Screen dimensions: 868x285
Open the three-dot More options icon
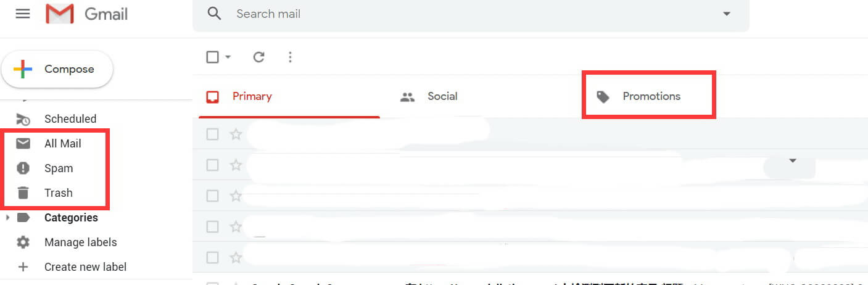pyautogui.click(x=290, y=57)
